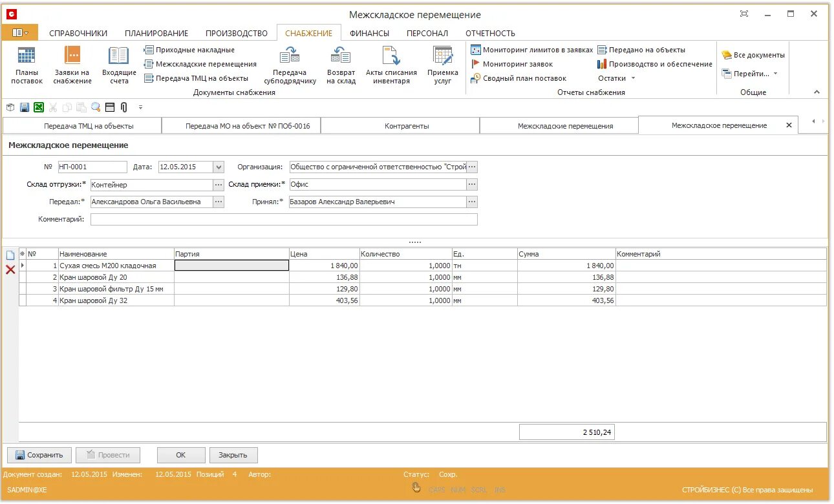Select row Кран шаровой Ду 20

pyautogui.click(x=423, y=277)
